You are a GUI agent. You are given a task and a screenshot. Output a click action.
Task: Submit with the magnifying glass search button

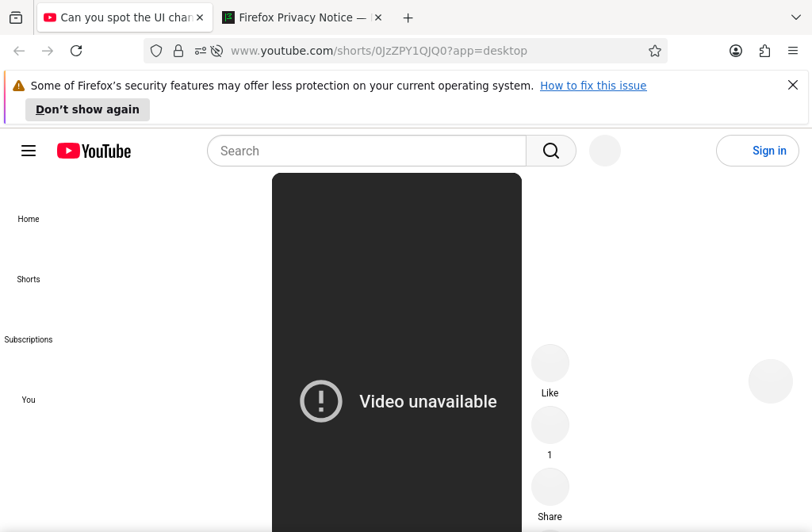point(551,151)
